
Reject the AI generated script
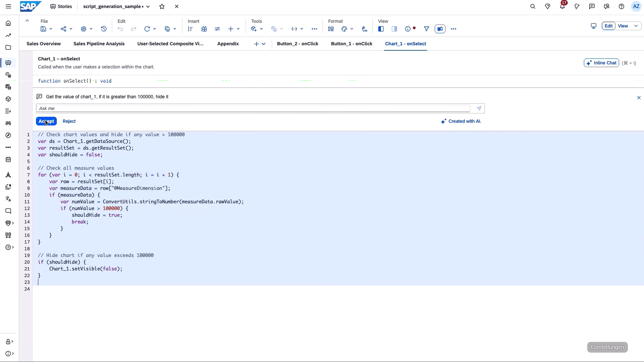69,121
